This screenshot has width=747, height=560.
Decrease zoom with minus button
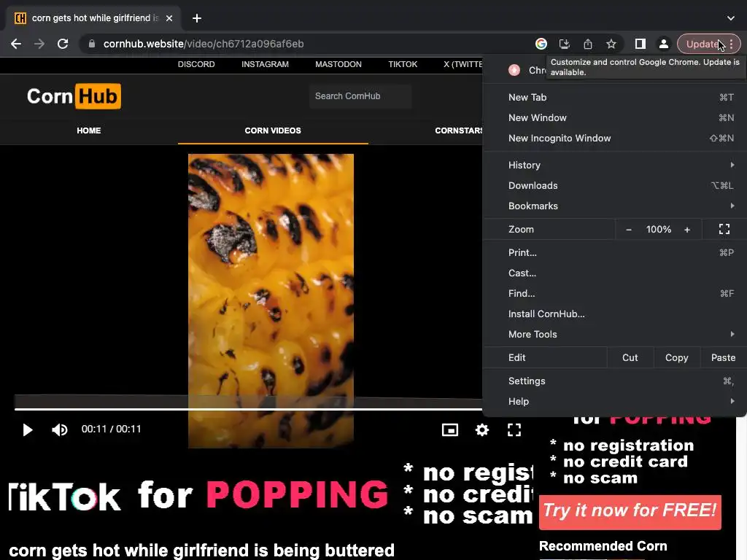pos(629,230)
